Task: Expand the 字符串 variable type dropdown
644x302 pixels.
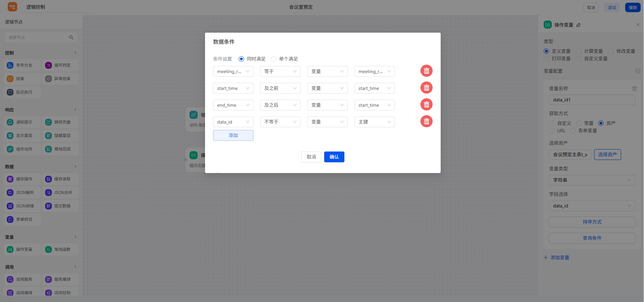Action: click(592, 180)
